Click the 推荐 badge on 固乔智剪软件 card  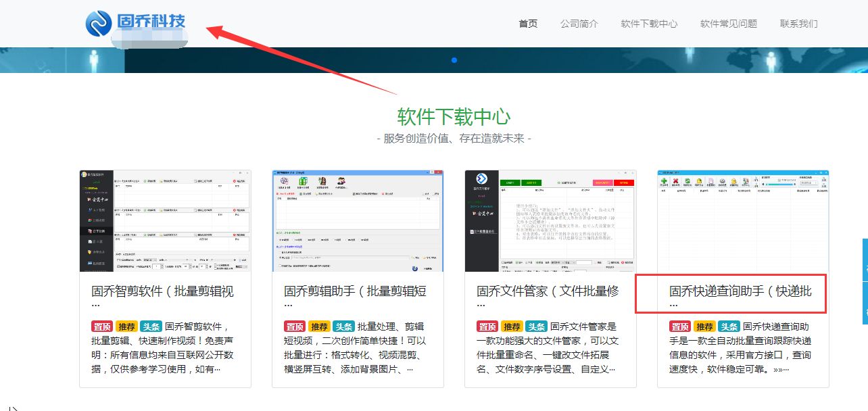point(127,326)
